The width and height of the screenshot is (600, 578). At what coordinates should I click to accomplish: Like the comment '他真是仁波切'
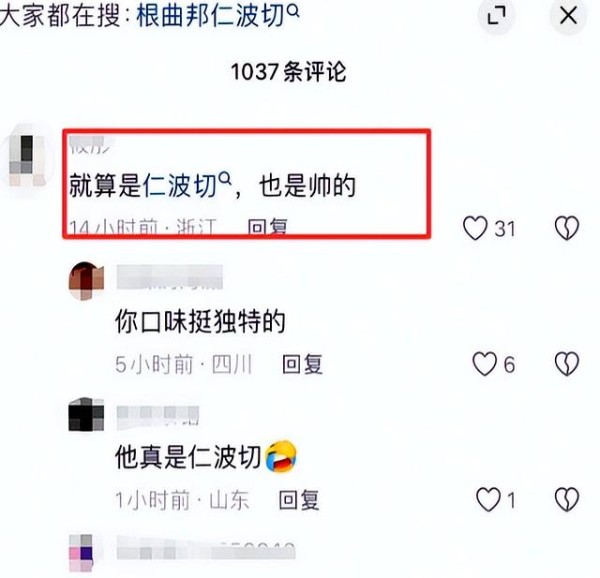pyautogui.click(x=488, y=499)
